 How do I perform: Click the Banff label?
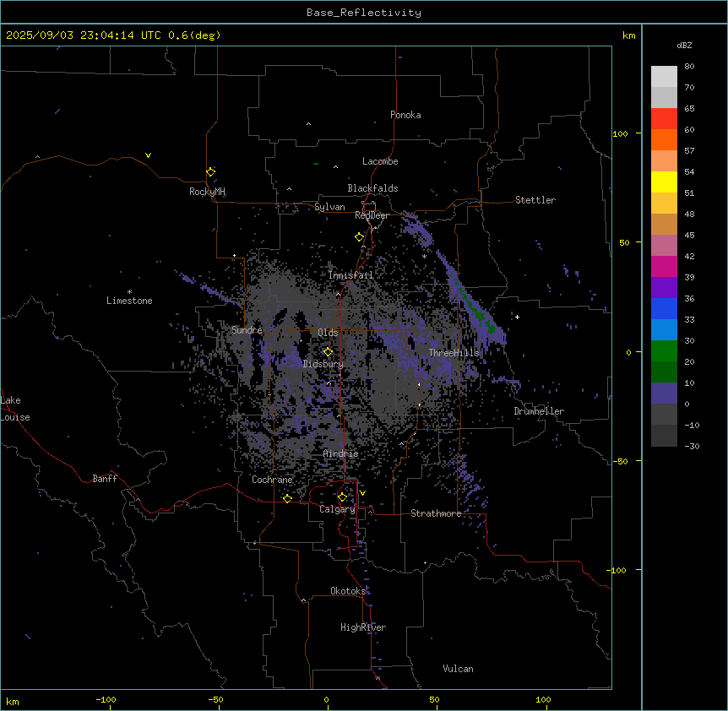click(x=105, y=479)
